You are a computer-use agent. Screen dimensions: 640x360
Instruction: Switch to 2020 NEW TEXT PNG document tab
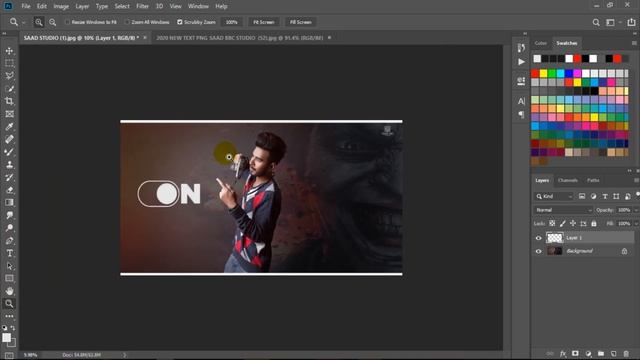240,38
